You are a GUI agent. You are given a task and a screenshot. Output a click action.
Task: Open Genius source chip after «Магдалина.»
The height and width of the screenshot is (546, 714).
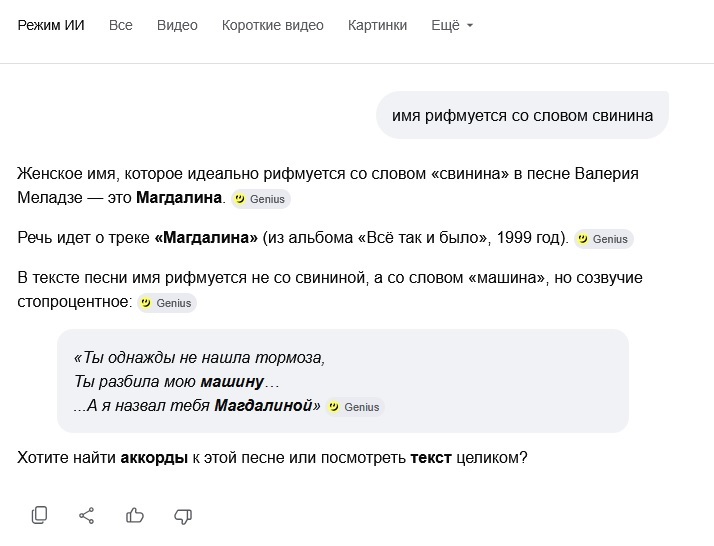point(261,199)
